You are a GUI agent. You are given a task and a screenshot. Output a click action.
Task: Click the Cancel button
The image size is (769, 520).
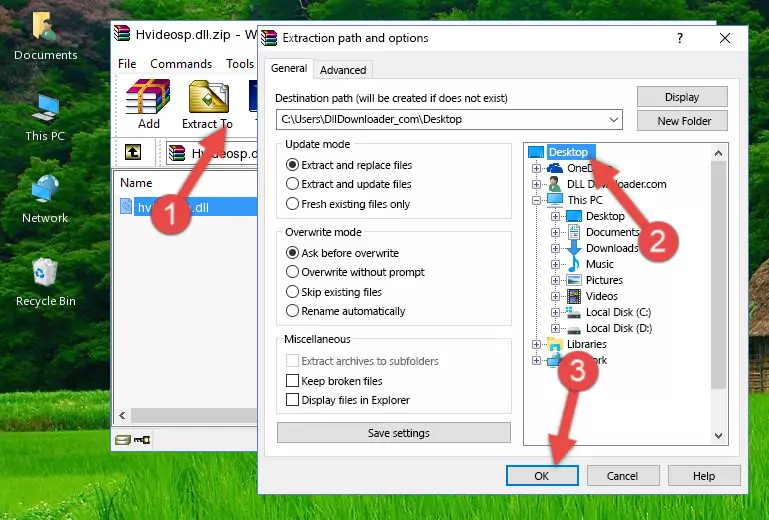622,476
